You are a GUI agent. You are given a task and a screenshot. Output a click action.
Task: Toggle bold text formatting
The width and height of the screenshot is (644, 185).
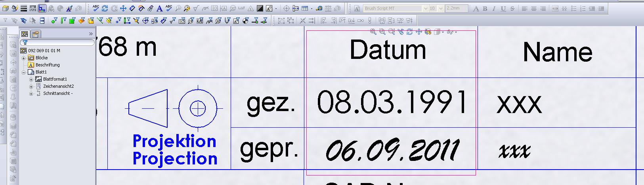point(485,8)
